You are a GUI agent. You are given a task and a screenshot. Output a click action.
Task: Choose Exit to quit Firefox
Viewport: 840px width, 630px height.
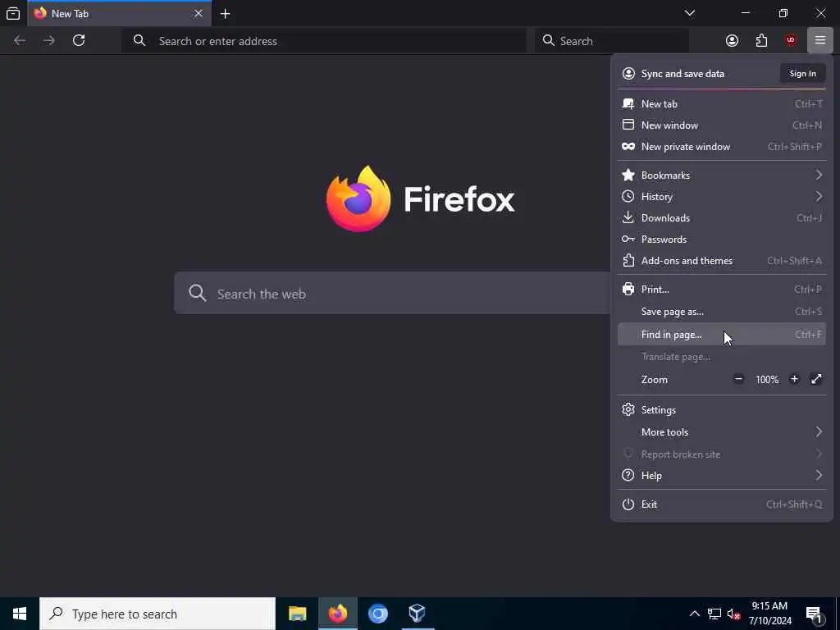pos(722,504)
